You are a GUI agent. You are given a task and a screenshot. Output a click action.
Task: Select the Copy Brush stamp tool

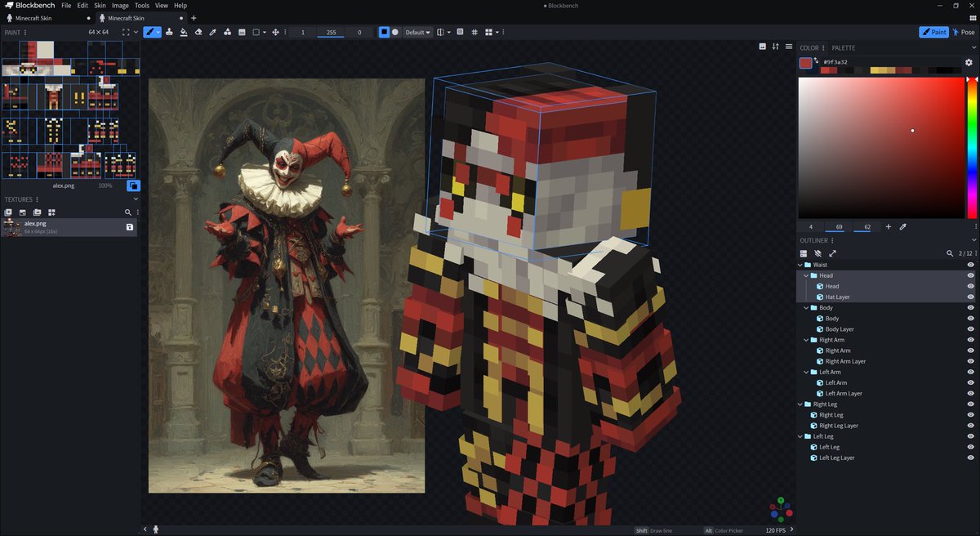click(169, 32)
